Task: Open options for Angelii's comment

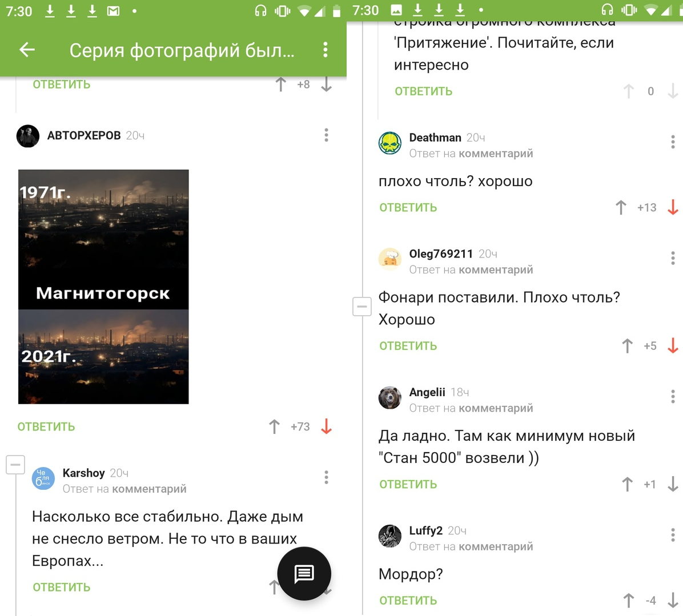Action: click(x=673, y=397)
